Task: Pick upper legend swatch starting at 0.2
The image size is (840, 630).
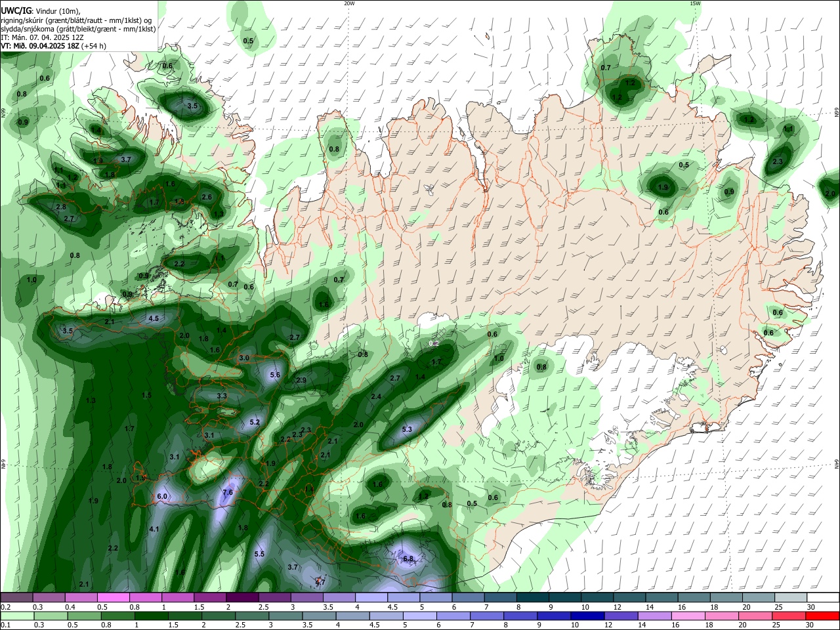Action: tap(16, 597)
